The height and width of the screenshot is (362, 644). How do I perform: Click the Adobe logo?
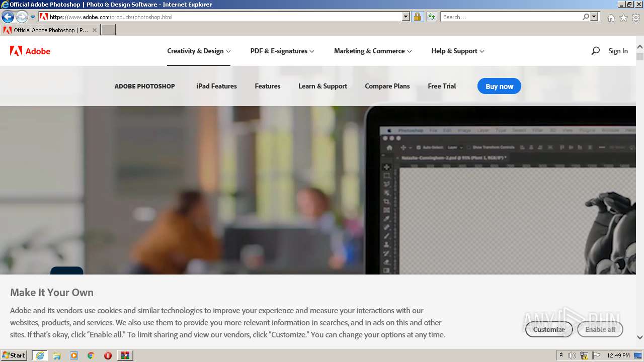pos(30,51)
